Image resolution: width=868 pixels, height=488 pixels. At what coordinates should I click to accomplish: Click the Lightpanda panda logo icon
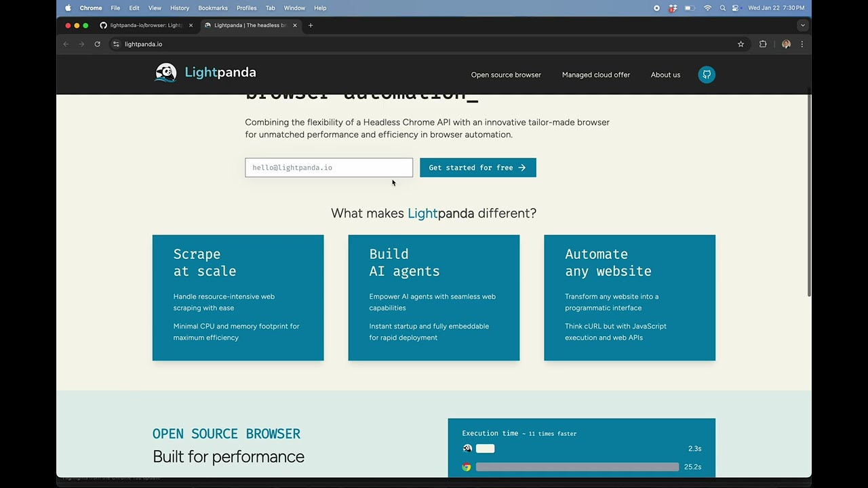point(165,73)
